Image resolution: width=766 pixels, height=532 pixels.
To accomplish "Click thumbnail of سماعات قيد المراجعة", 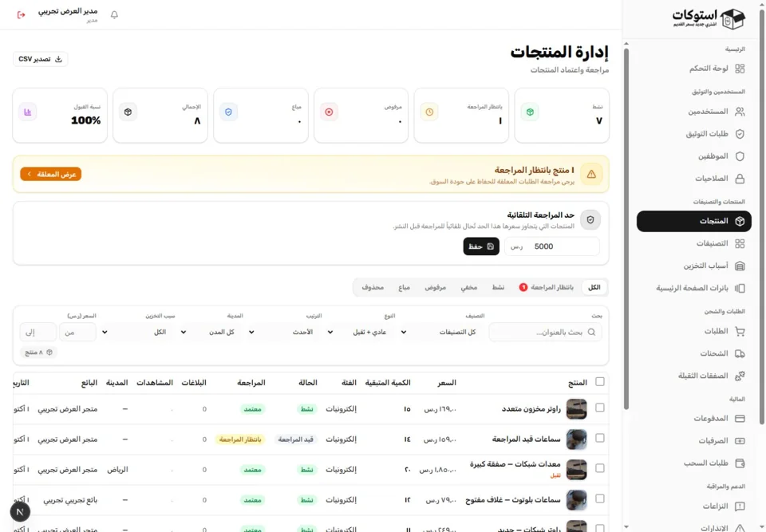I will point(576,439).
